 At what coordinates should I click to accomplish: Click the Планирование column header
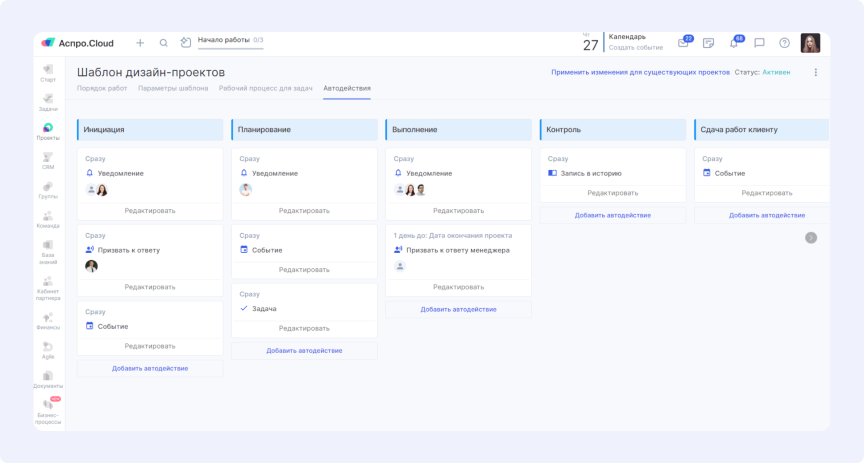point(304,130)
